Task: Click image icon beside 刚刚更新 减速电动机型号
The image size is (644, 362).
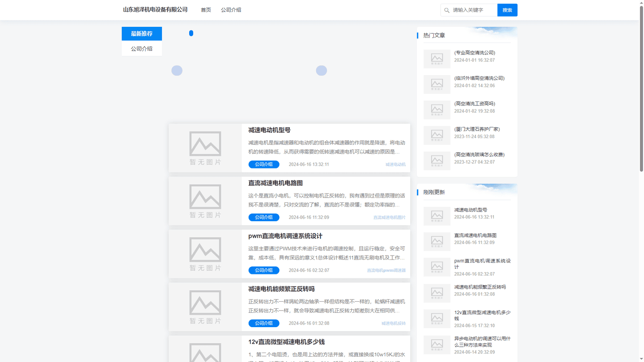Action: [437, 216]
